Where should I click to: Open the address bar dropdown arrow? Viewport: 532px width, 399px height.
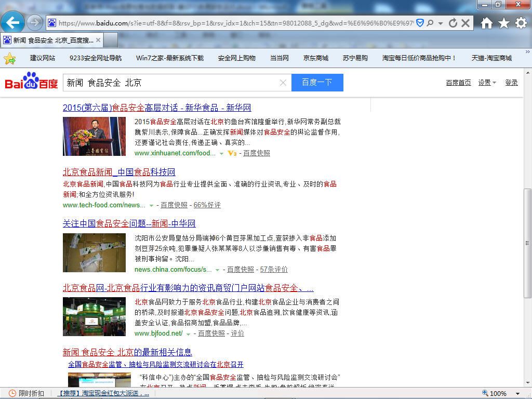coord(441,23)
